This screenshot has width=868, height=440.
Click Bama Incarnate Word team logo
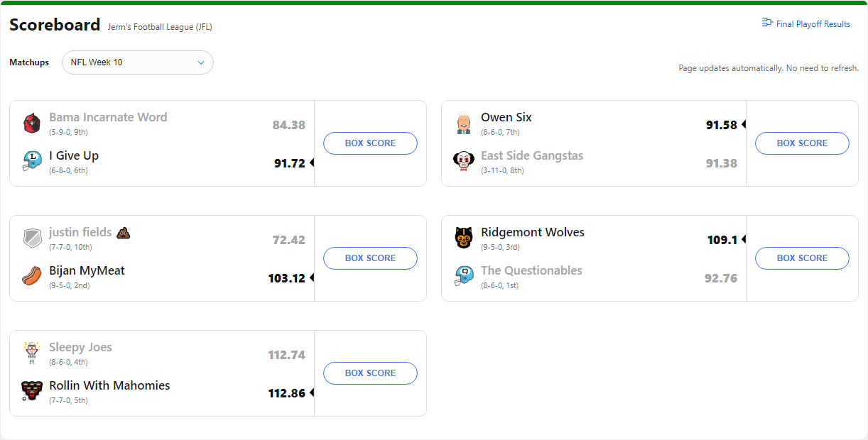coord(32,123)
